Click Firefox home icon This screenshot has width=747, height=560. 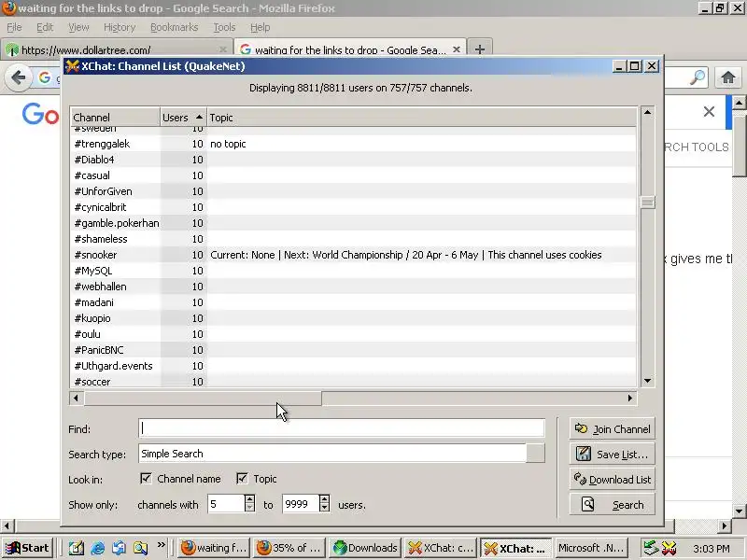728,77
